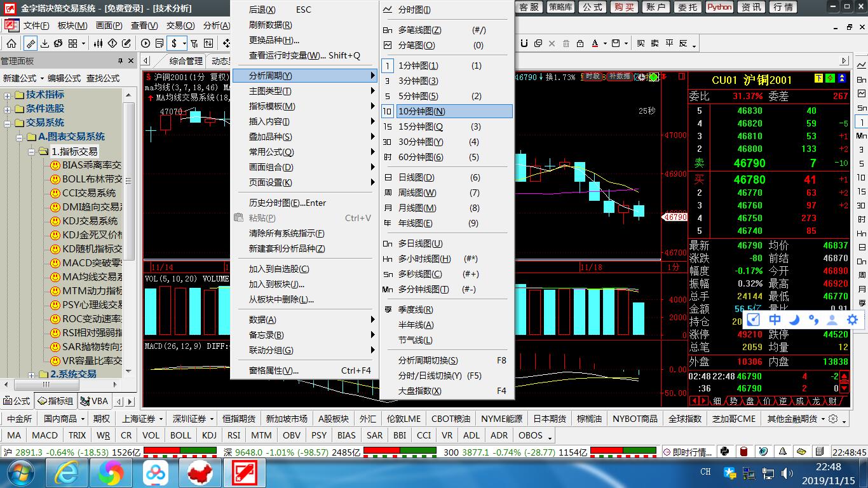Image resolution: width=868 pixels, height=488 pixels.
Task: Click the 买 order toolbar button
Action: [641, 43]
